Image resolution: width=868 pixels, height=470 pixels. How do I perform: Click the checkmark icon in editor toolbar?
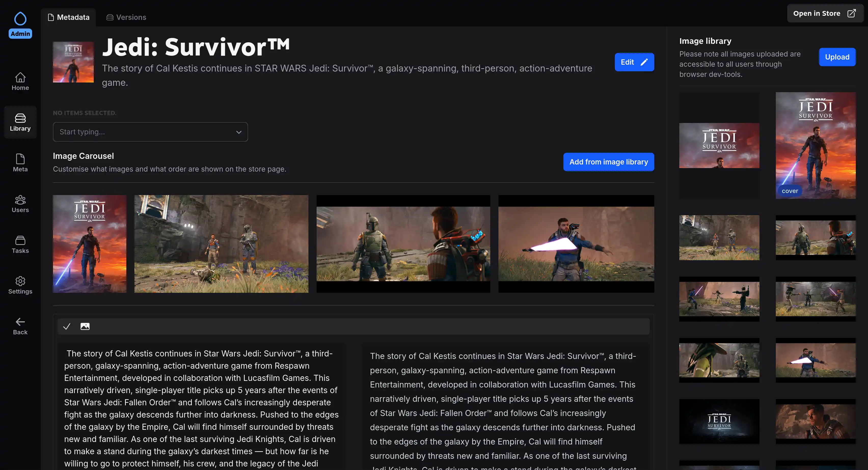(67, 326)
